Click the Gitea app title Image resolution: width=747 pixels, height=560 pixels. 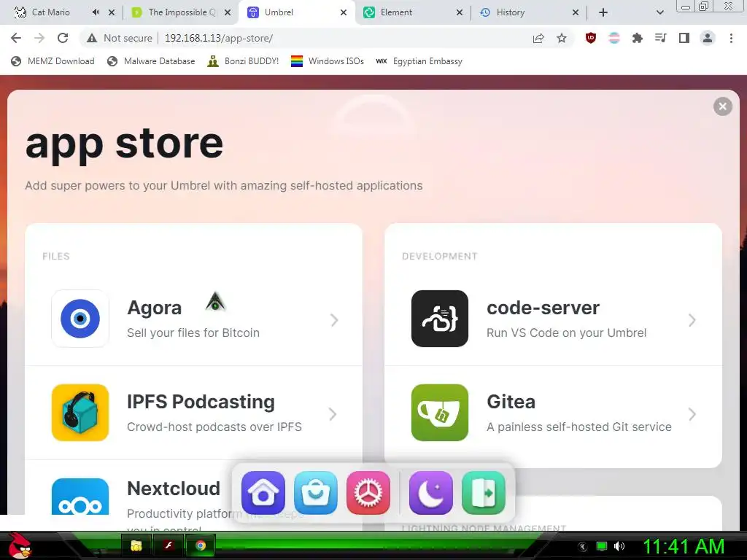tap(511, 402)
